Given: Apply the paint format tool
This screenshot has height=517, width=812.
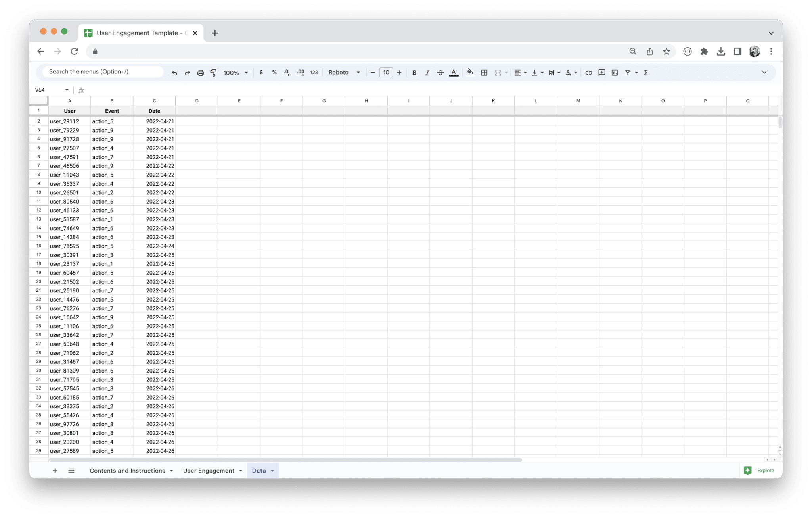Looking at the screenshot, I should (x=213, y=73).
